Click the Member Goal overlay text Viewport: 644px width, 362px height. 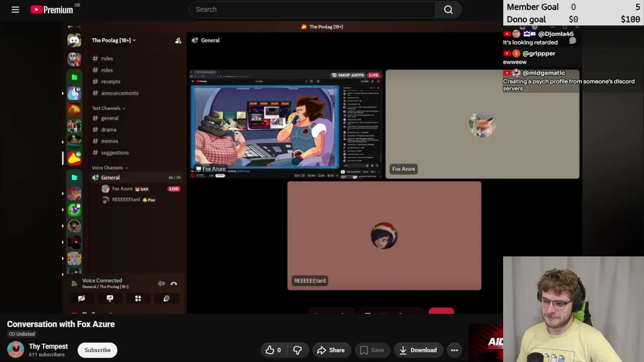[x=532, y=7]
